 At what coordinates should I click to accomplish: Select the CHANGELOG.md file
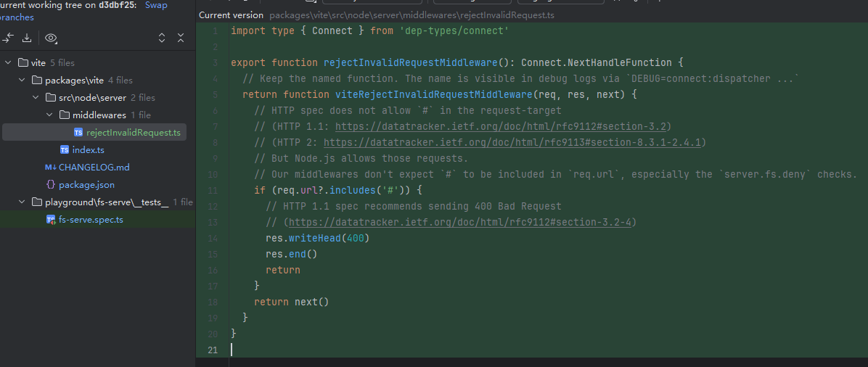[94, 167]
